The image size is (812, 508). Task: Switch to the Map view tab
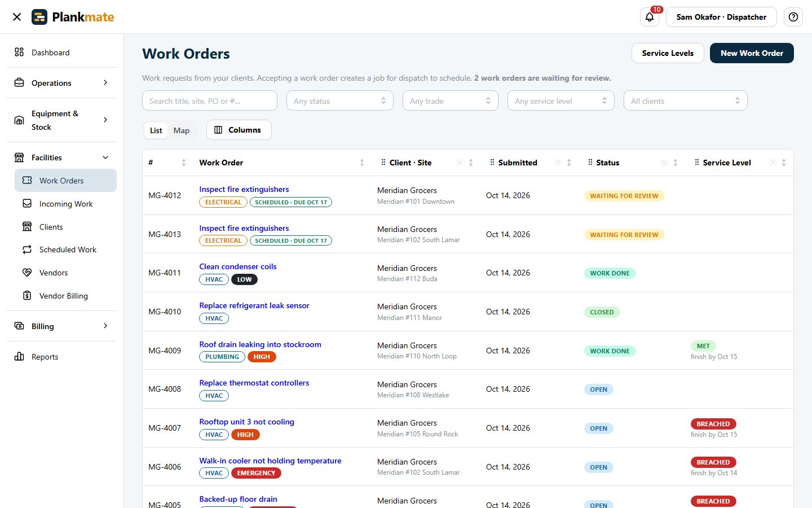tap(182, 130)
